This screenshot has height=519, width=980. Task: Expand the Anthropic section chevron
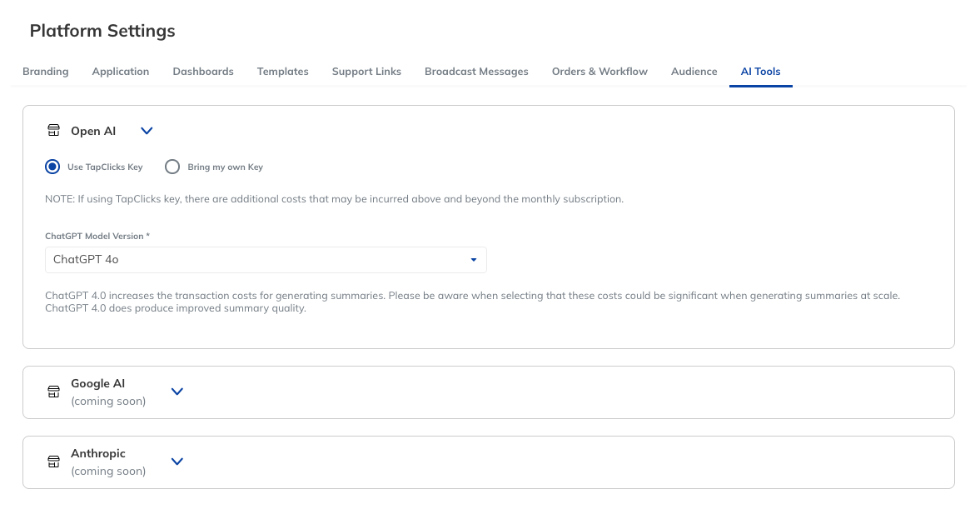pos(177,462)
